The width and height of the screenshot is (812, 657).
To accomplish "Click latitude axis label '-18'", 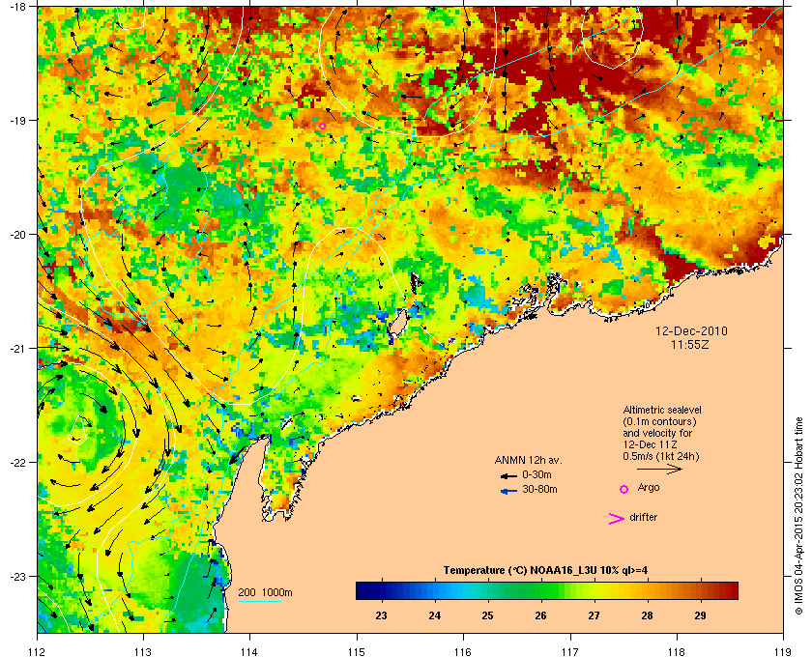I will [17, 6].
